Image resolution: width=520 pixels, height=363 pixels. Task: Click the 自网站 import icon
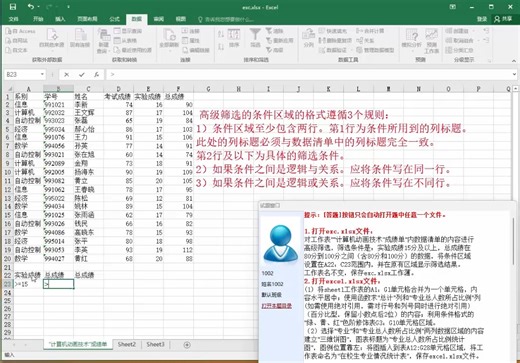(x=17, y=40)
